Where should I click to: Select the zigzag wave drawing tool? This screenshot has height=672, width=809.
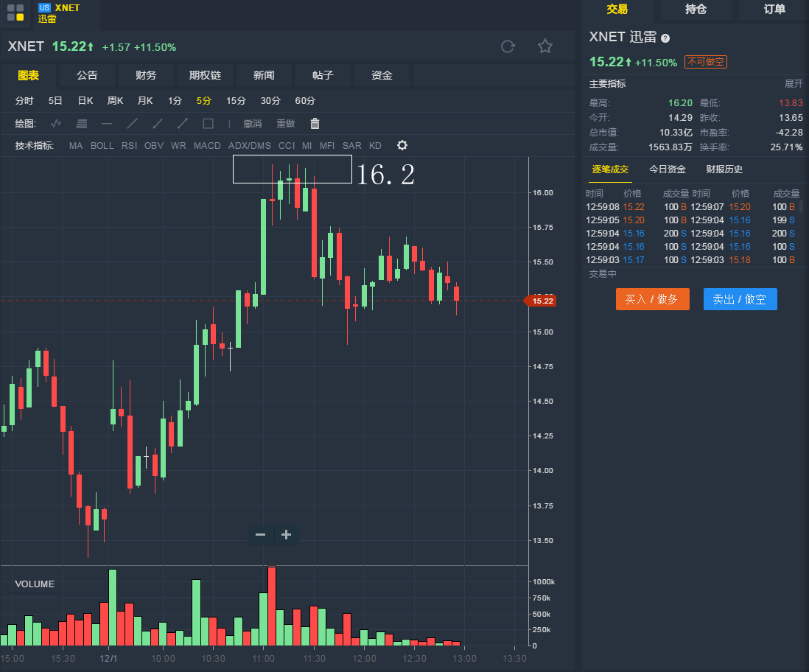pos(56,124)
